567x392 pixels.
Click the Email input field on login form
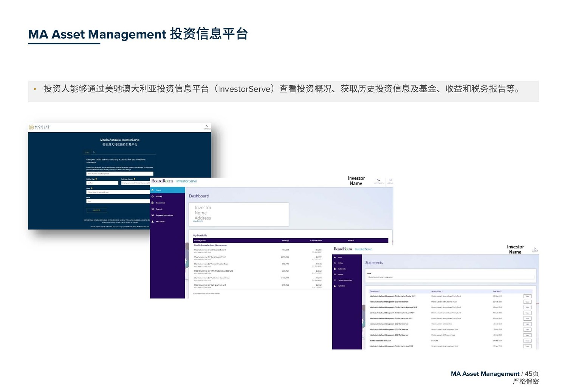(x=118, y=201)
